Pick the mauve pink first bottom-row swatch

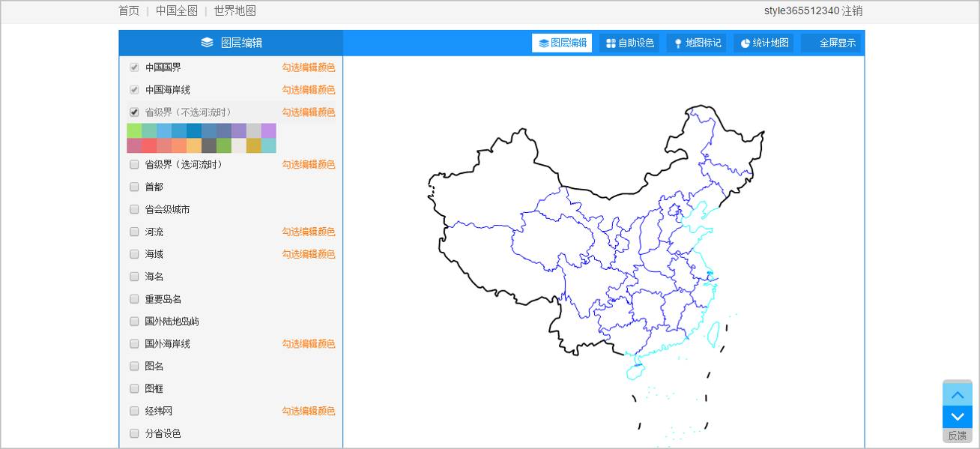click(x=134, y=145)
